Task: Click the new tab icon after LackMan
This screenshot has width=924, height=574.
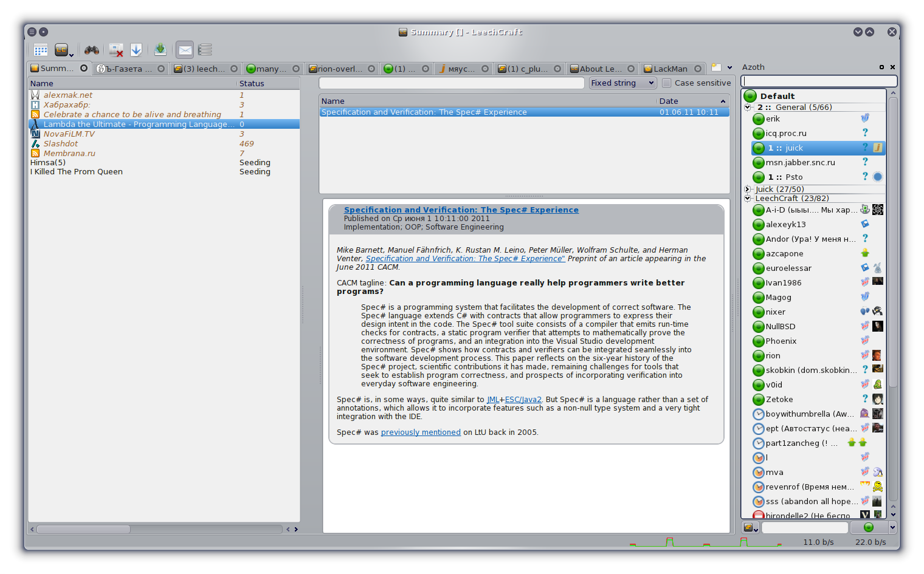Action: tap(717, 68)
